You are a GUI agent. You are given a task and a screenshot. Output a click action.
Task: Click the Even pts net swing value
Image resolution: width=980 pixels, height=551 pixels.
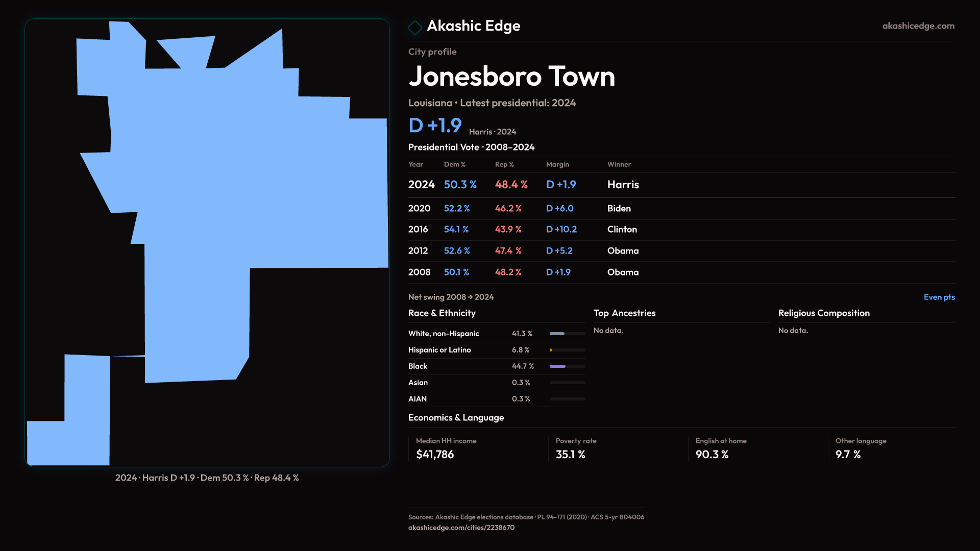pos(939,297)
